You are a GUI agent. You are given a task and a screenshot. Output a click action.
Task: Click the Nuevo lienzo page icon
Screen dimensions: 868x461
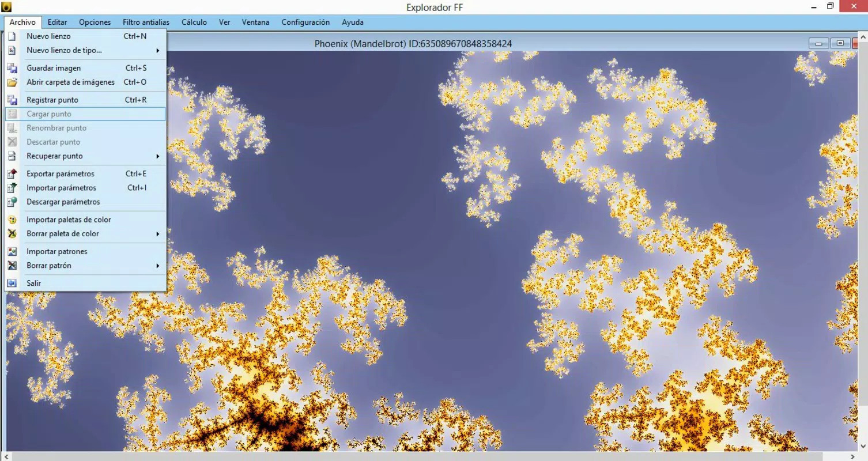tap(12, 36)
